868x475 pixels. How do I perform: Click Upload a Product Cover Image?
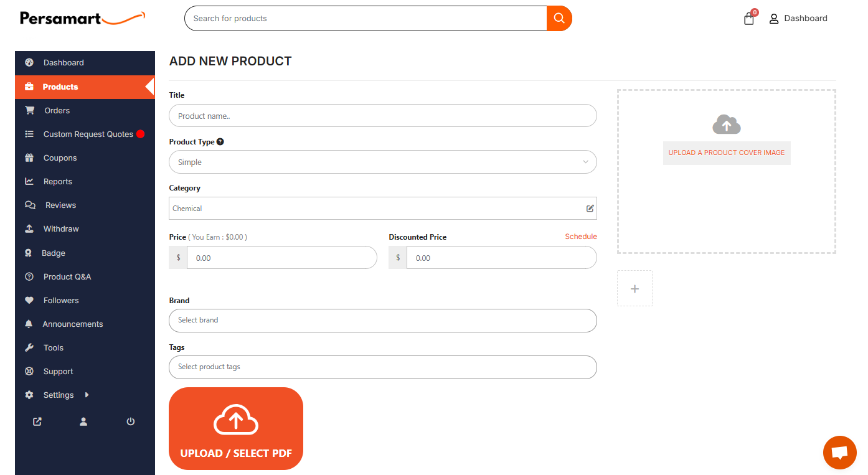coord(726,153)
